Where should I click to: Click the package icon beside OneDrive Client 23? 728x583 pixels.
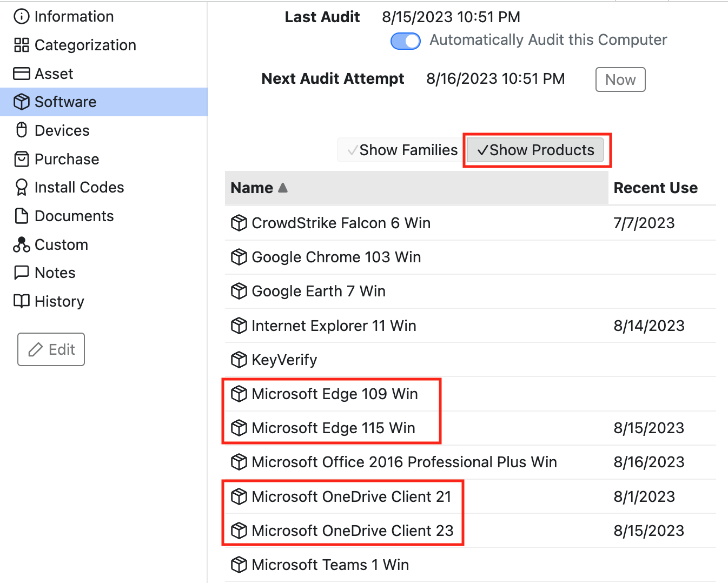(x=239, y=531)
